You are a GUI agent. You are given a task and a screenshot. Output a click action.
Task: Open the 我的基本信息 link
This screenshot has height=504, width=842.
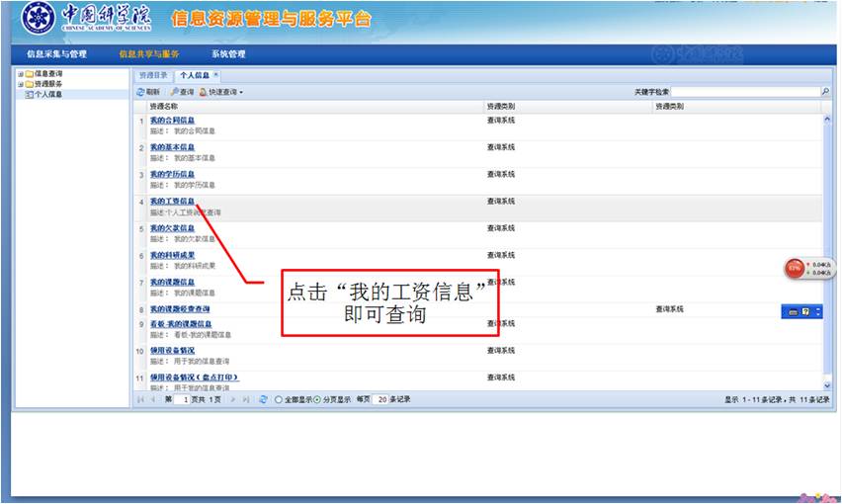click(x=172, y=146)
